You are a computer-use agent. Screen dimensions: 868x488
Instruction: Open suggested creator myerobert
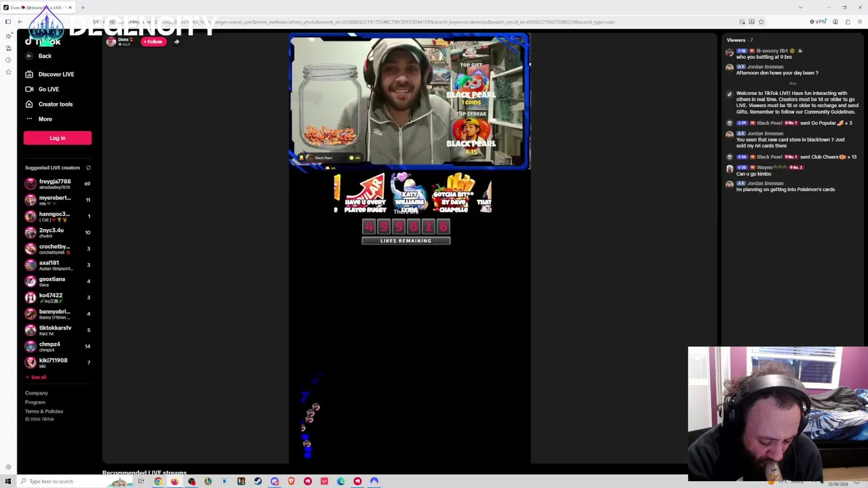tap(58, 200)
